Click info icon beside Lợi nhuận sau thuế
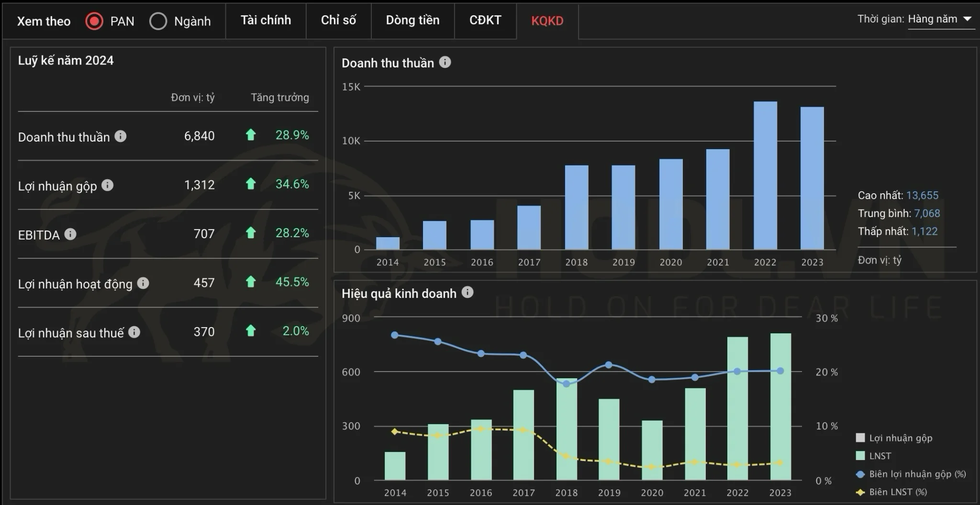This screenshot has height=505, width=980. (x=134, y=332)
